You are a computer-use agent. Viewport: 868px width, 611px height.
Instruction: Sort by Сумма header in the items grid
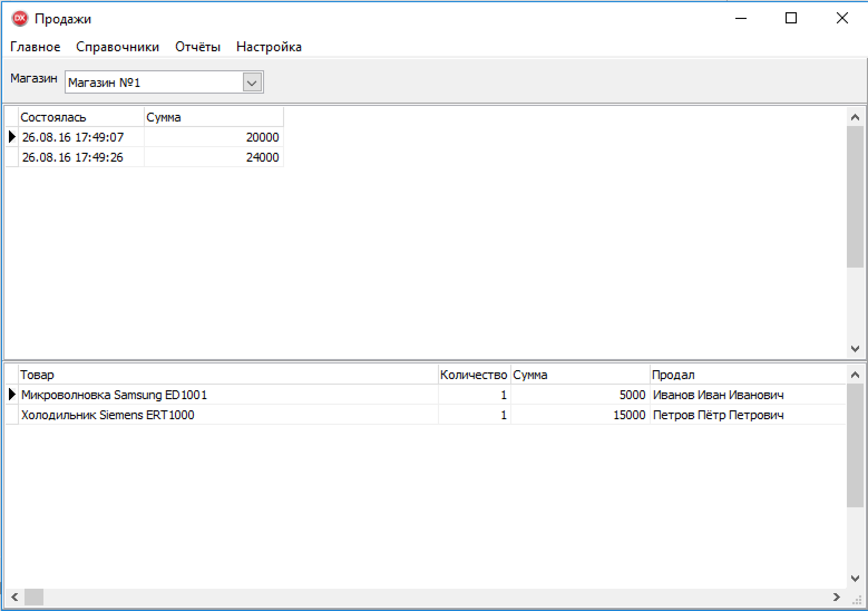[581, 375]
